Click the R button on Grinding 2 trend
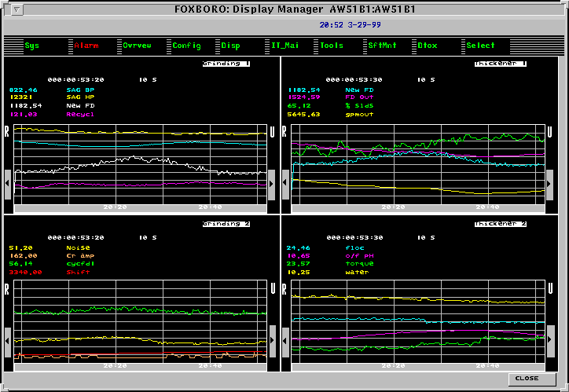569x392 pixels. pyautogui.click(x=6, y=288)
